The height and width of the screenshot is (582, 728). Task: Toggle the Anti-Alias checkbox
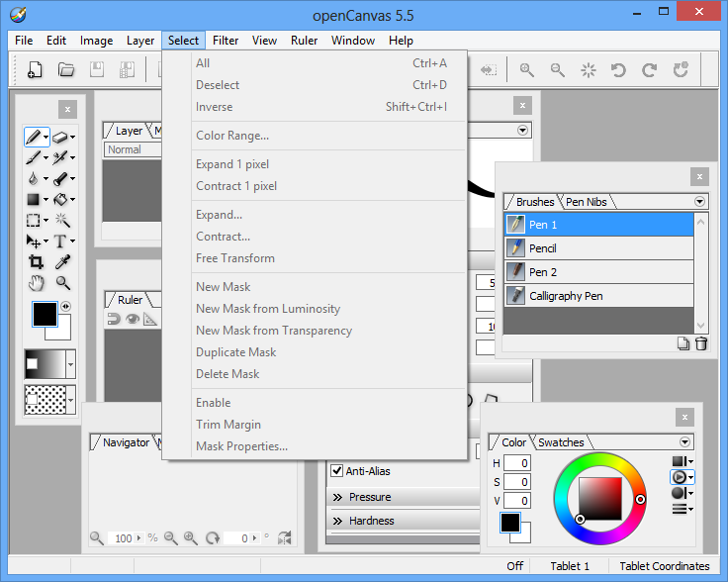(336, 470)
